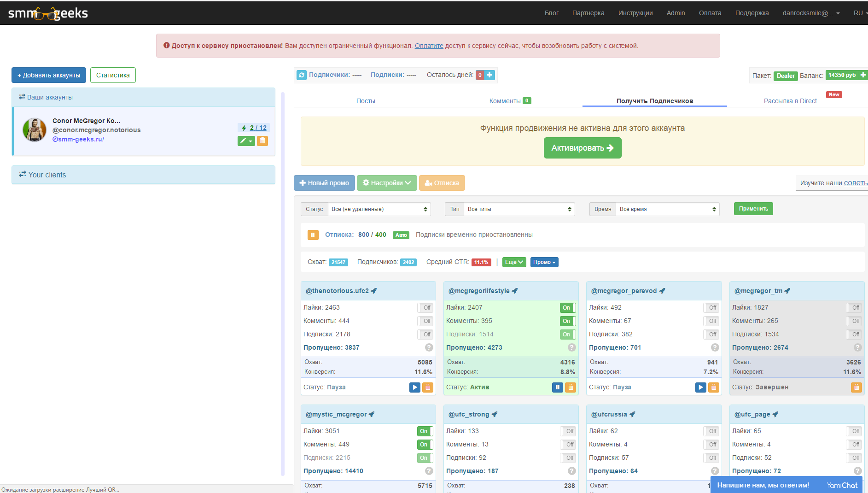Expand the Настройки dropdown

387,183
